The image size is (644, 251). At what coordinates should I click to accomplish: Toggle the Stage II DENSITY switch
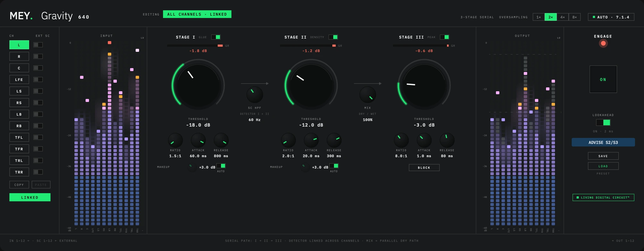point(333,37)
